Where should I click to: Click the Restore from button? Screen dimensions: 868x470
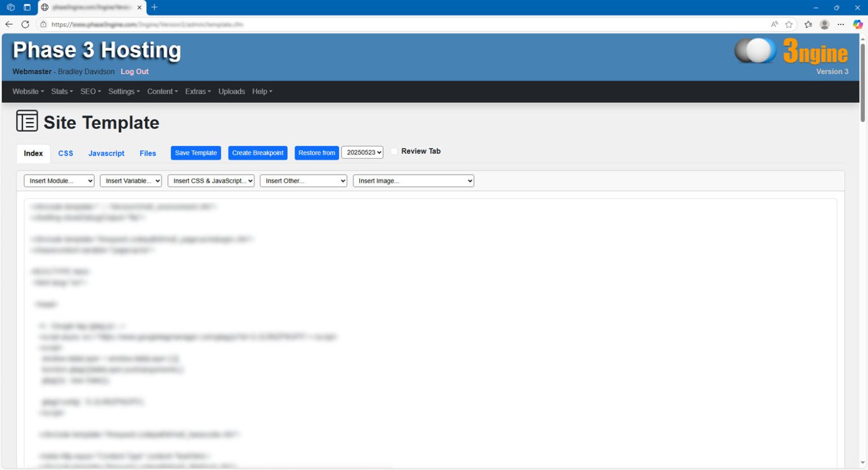click(x=317, y=153)
